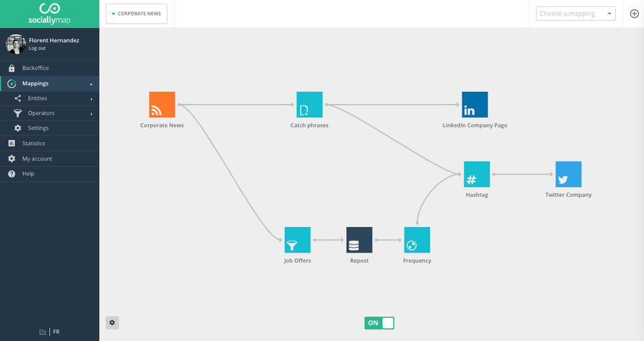Expand the Operators submenu arrow

point(91,114)
